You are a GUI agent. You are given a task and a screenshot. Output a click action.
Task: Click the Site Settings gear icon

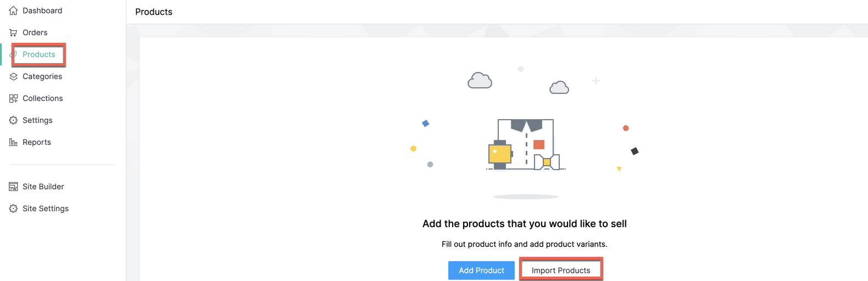[13, 209]
